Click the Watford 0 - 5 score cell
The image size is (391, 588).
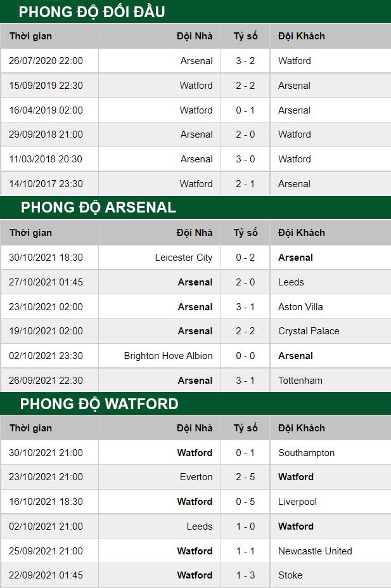(245, 502)
